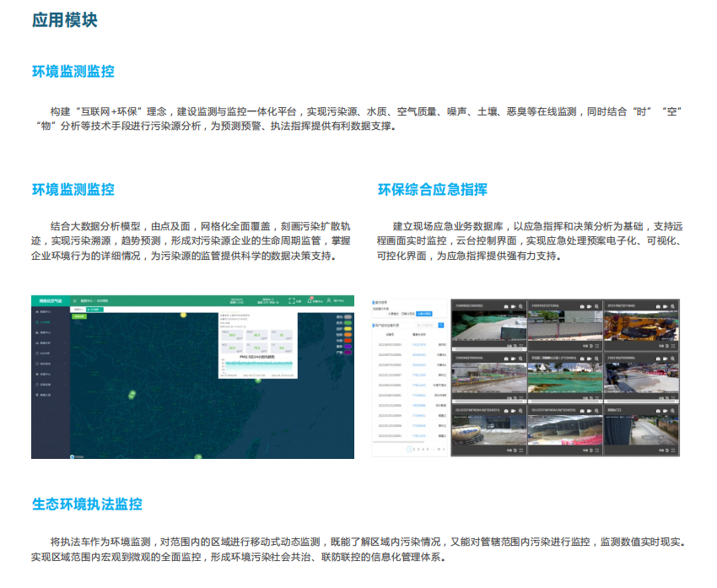Click the red swatch in the map legend
The height and width of the screenshot is (588, 717).
348,341
